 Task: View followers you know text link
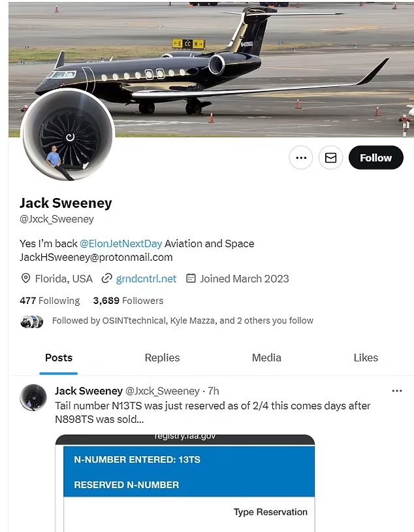[182, 321]
